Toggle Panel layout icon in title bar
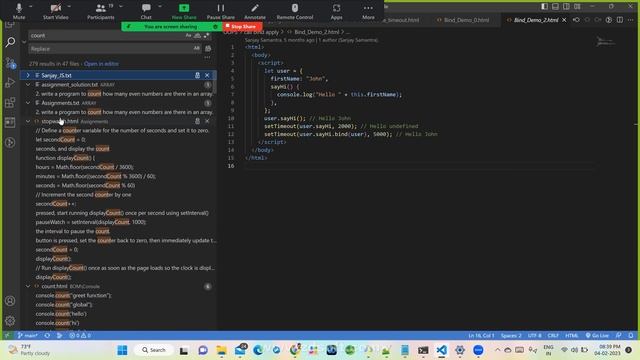Image resolution: width=640 pixels, height=360 pixels. tap(556, 7)
